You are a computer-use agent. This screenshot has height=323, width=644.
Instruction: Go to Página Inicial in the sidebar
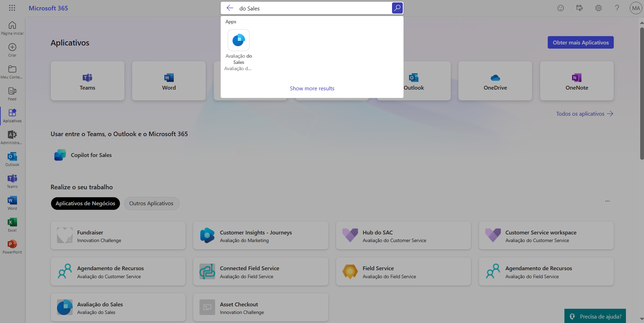(12, 28)
